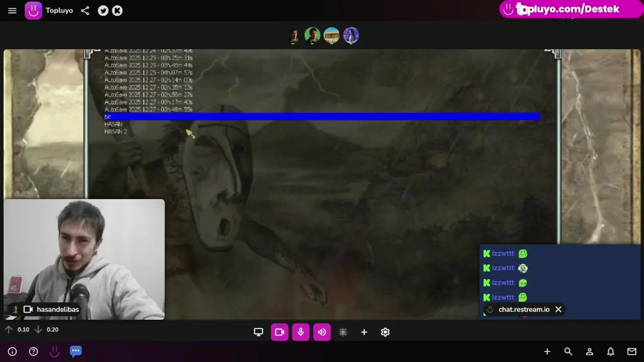Select save 'AutoSave 2025.12.25 - 03h.25m.31s'
The image size is (644, 362).
(x=148, y=58)
